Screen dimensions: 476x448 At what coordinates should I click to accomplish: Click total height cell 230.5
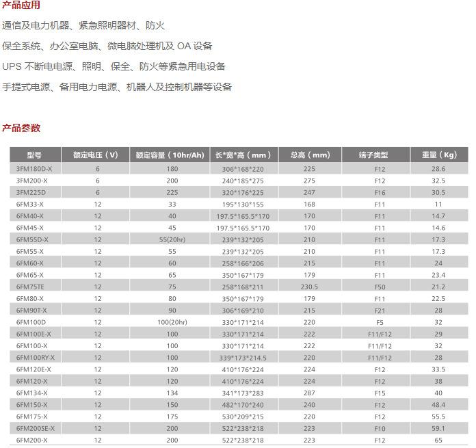(x=309, y=287)
